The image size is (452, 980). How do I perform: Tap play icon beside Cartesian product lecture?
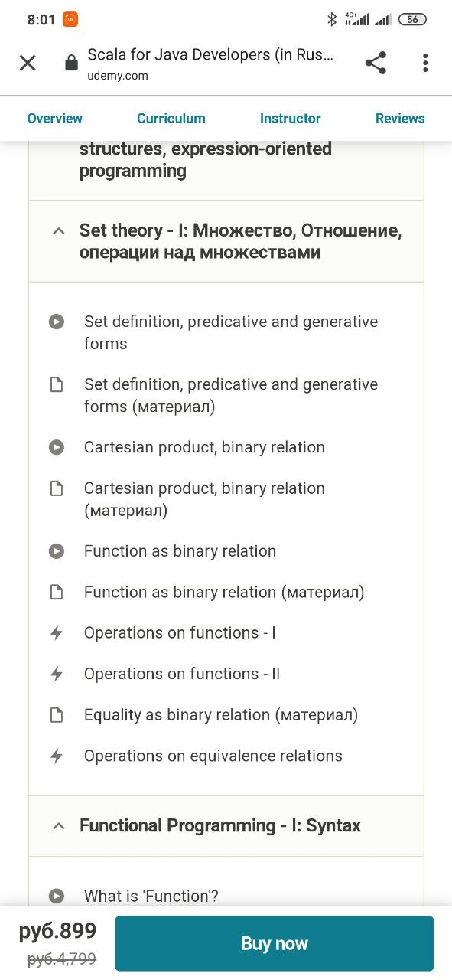[57, 447]
